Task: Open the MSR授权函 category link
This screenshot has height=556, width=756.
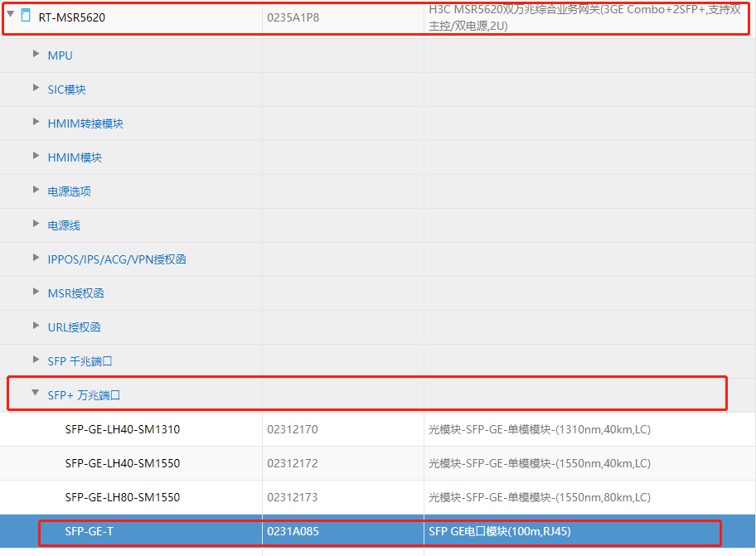Action: [x=75, y=293]
